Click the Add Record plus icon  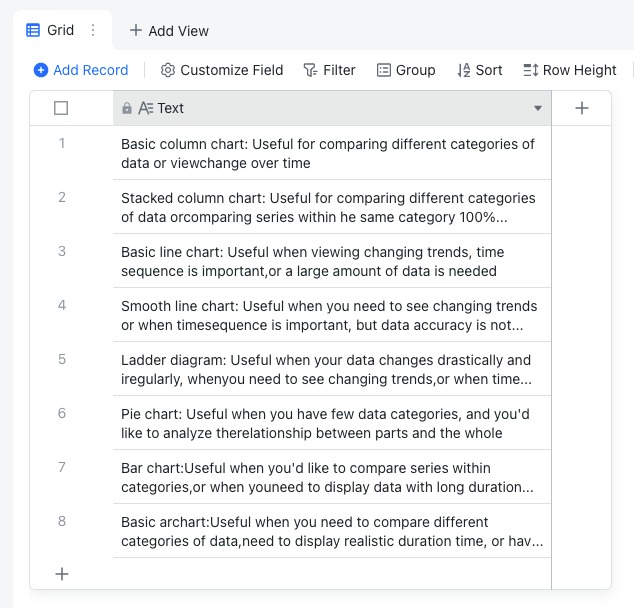(x=40, y=70)
